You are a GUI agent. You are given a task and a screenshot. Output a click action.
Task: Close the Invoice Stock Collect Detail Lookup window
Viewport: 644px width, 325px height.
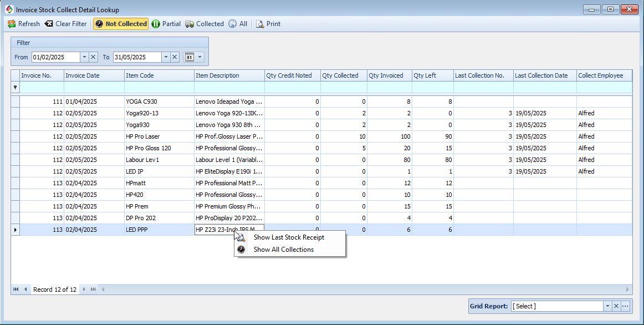(x=629, y=9)
